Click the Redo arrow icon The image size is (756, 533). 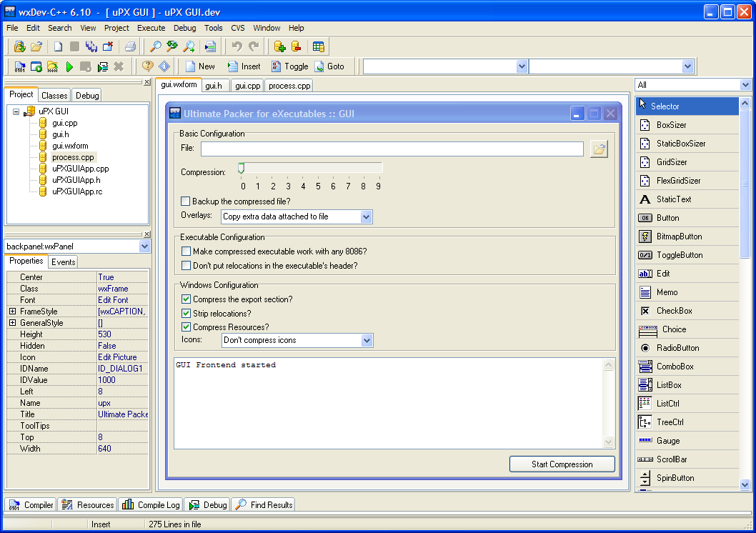[254, 46]
